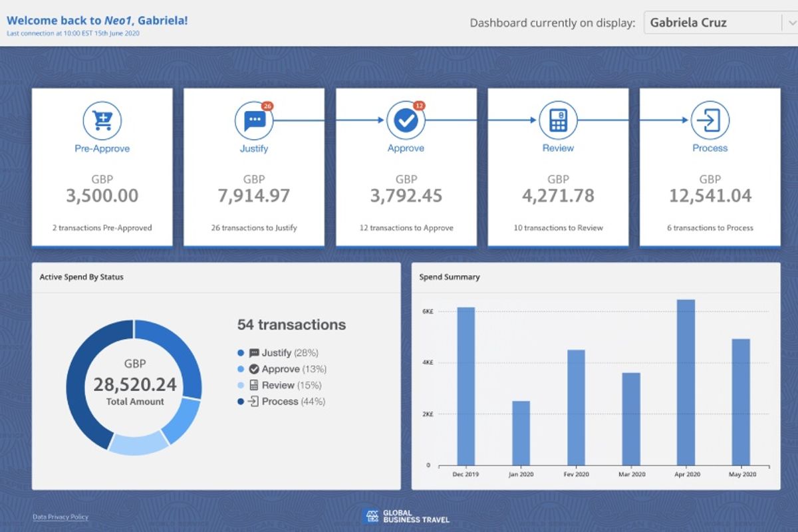The height and width of the screenshot is (532, 798).
Task: Open the Gabriela Cruz dashboard selector
Action: 718,22
